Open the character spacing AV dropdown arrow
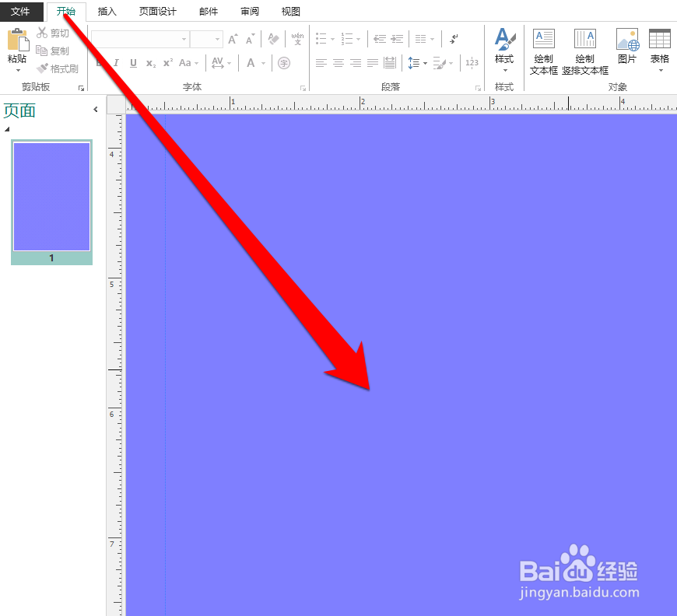Screen dimensions: 677x616 point(230,64)
